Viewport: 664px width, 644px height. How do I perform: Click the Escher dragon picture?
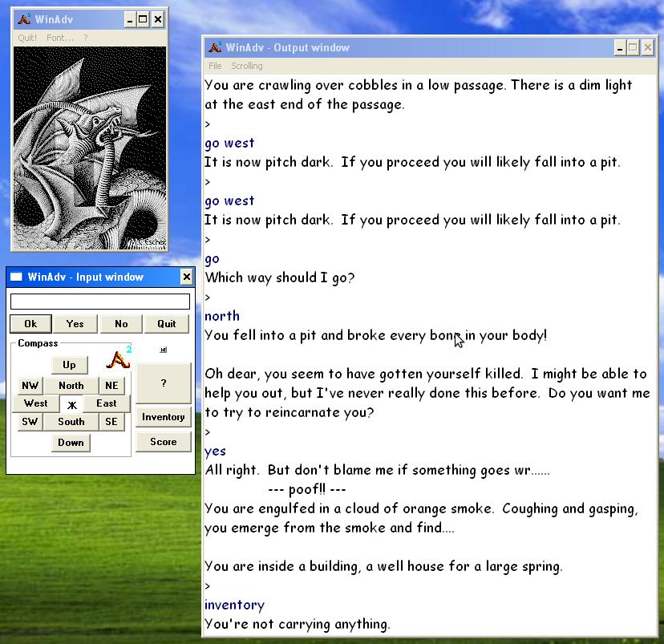tap(90, 148)
